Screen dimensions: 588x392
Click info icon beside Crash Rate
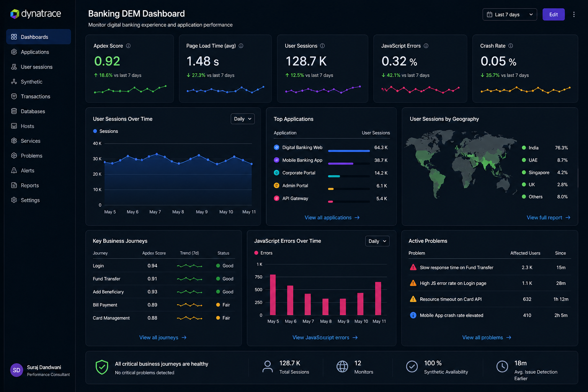click(x=511, y=46)
